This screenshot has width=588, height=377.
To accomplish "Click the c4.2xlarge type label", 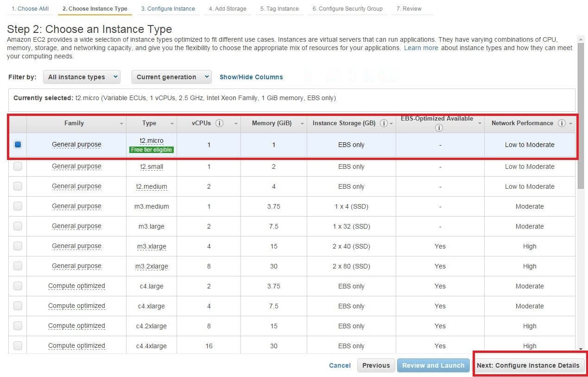I will (152, 326).
